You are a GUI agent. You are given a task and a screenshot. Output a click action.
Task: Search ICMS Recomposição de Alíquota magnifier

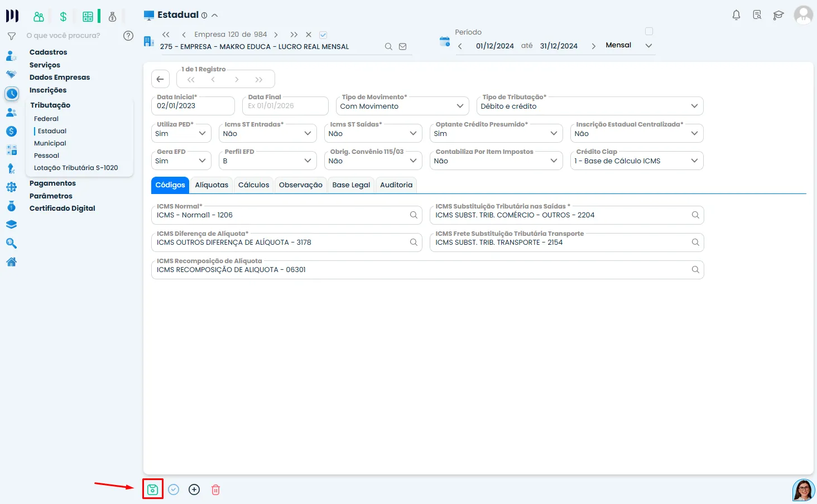695,270
